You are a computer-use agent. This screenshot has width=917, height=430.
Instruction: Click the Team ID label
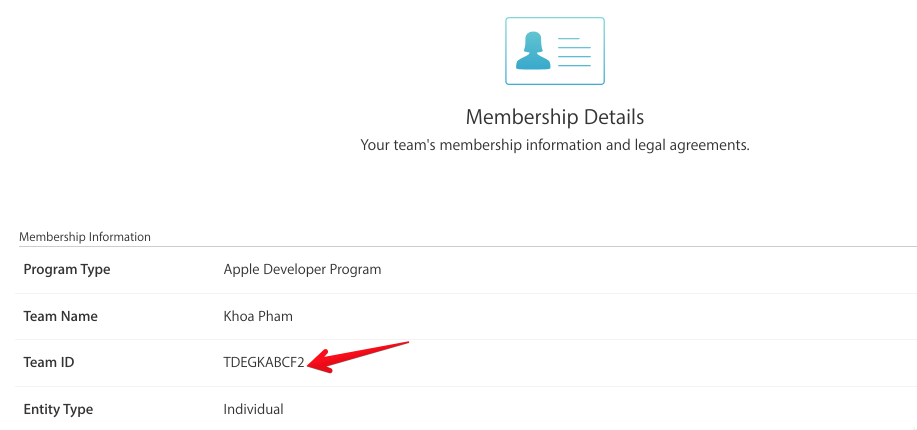click(x=49, y=363)
